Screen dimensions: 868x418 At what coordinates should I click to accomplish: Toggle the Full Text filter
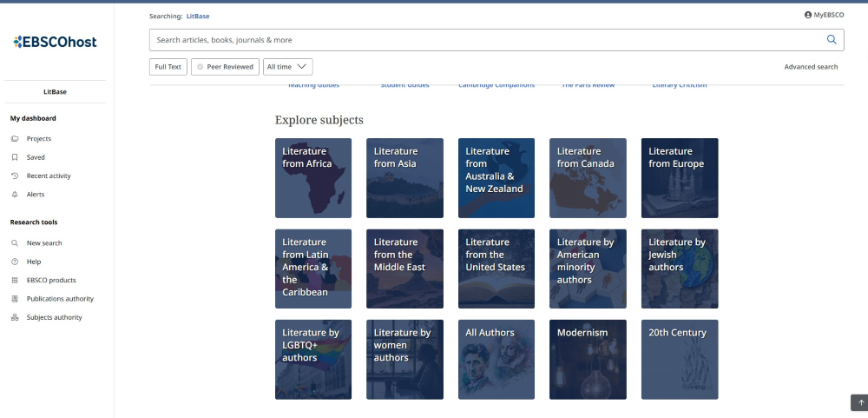point(168,67)
